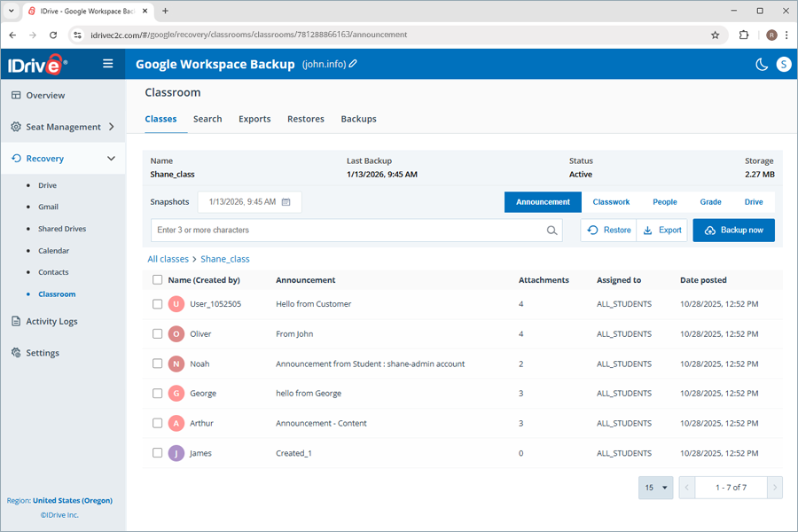798x532 pixels.
Task: Open the items-per-page dropdown showing 15
Action: tap(655, 487)
